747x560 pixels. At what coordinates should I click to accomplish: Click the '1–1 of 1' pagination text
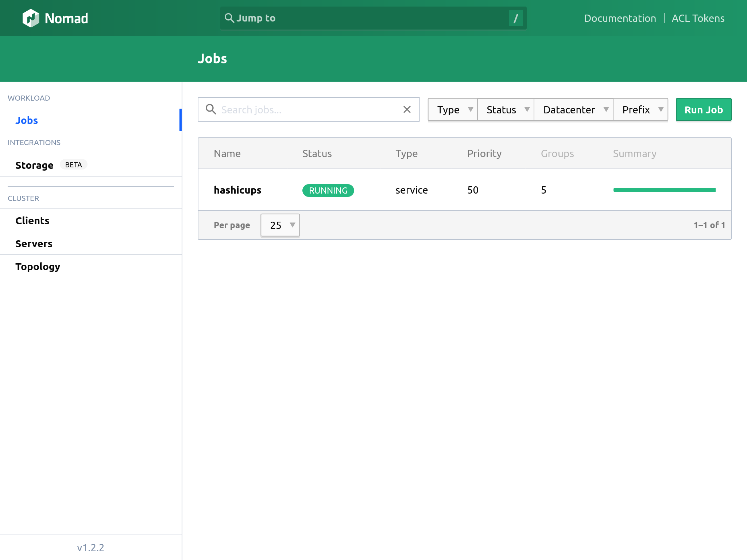709,225
